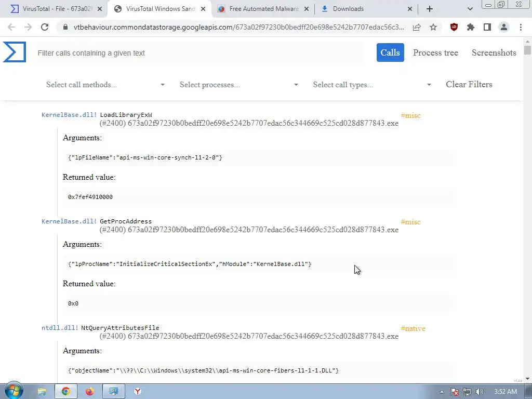Open the Extensions puzzle icon

click(x=471, y=27)
